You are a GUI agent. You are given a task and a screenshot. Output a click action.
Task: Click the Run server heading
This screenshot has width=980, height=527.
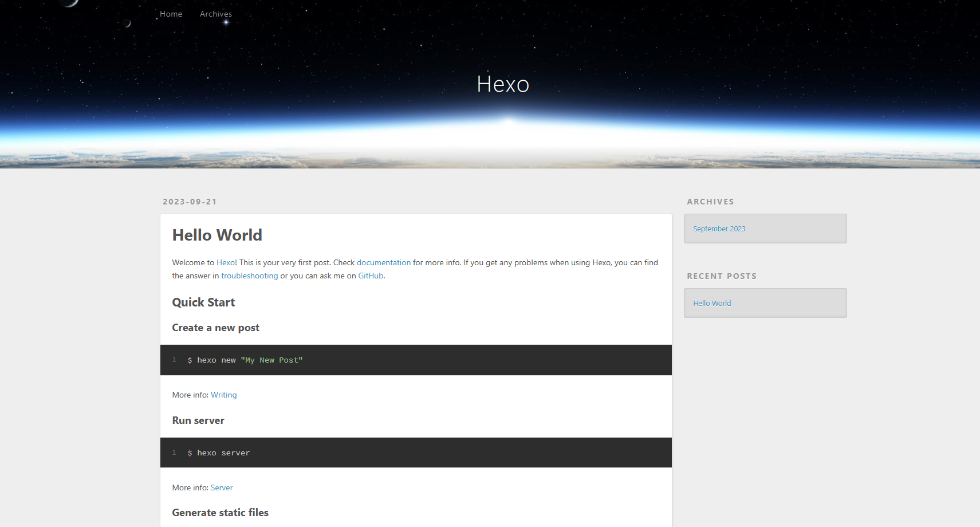tap(198, 420)
